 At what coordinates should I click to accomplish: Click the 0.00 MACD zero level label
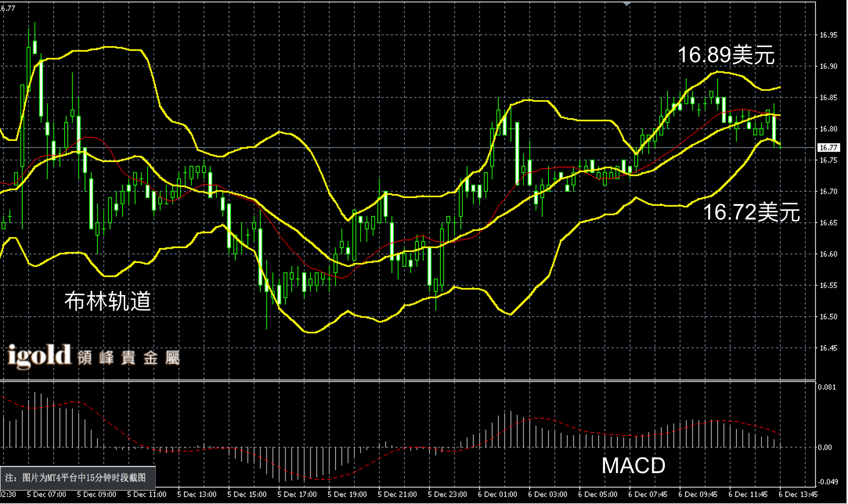(825, 448)
